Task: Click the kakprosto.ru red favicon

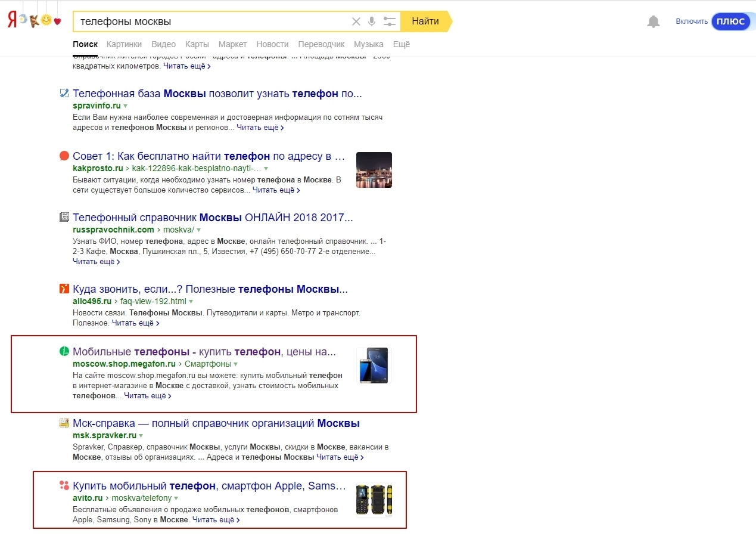Action: [64, 156]
